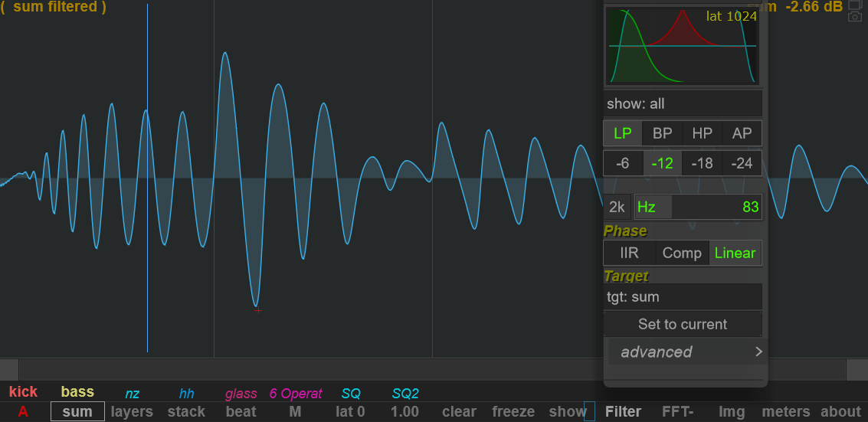Expand the advanced section
The image size is (868, 422).
683,352
